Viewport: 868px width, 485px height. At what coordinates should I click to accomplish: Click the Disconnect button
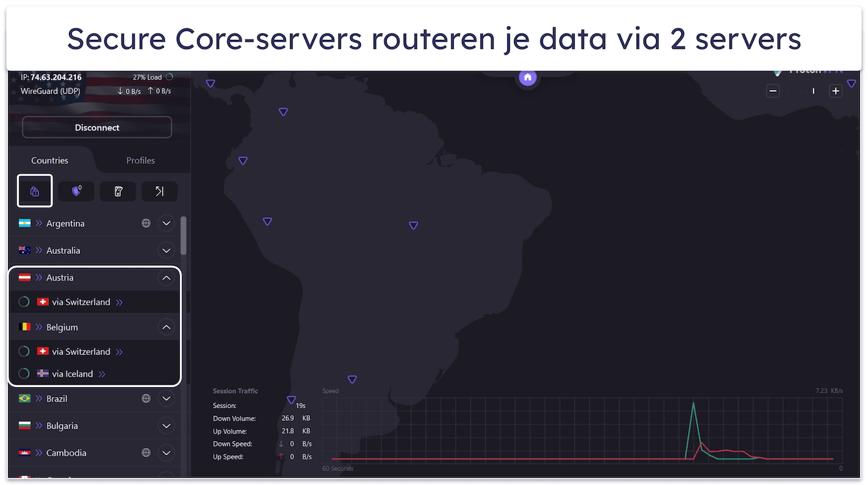97,127
